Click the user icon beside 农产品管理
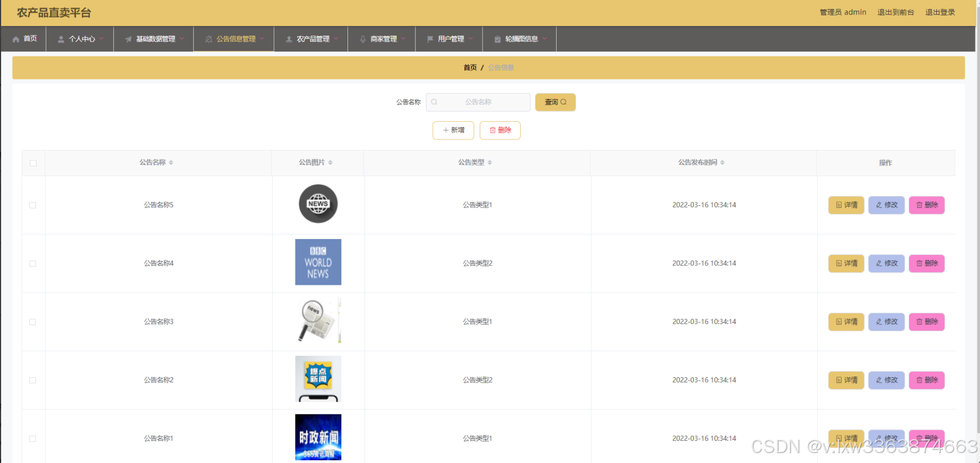The width and height of the screenshot is (980, 463). 289,39
